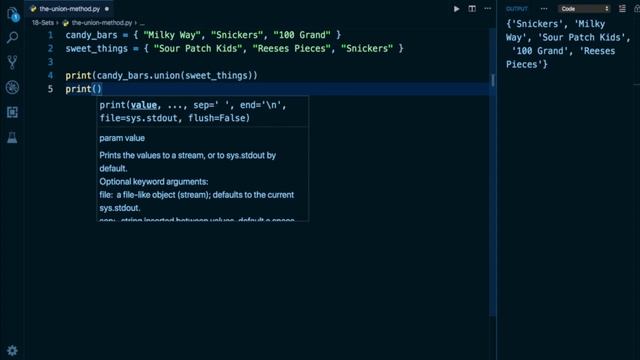Open output panel ellipsis menu
This screenshot has height=360, width=640.
[544, 9]
